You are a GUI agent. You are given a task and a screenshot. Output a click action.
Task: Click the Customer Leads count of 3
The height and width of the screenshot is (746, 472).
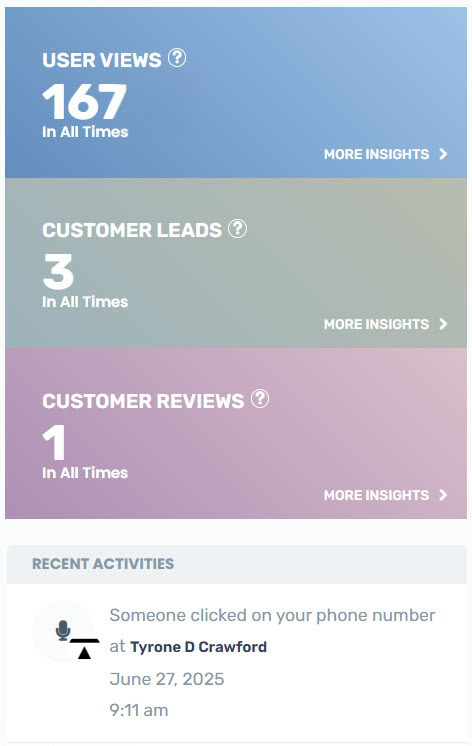tap(58, 271)
